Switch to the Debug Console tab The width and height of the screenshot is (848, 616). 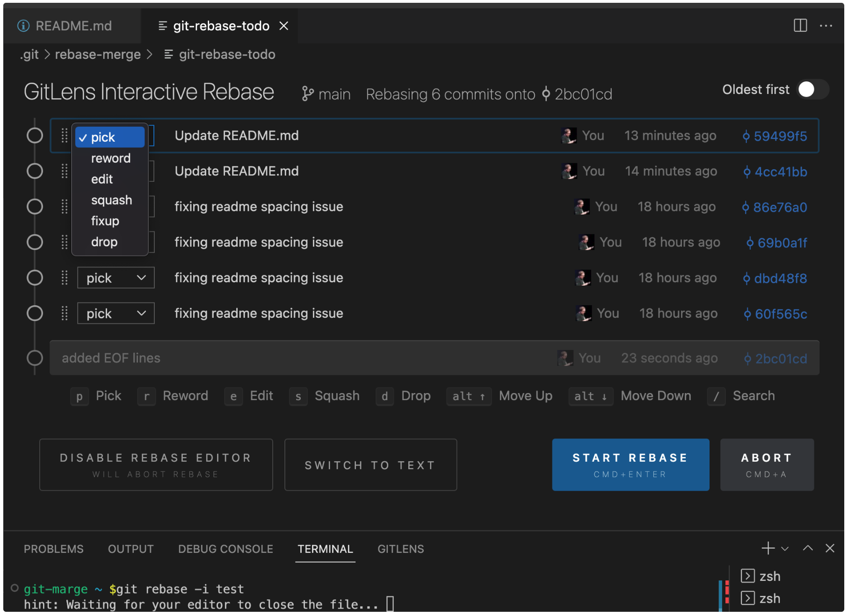click(x=225, y=549)
